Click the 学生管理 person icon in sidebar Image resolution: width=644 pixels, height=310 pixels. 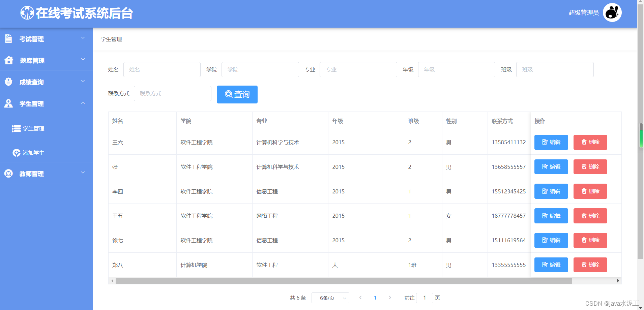8,103
